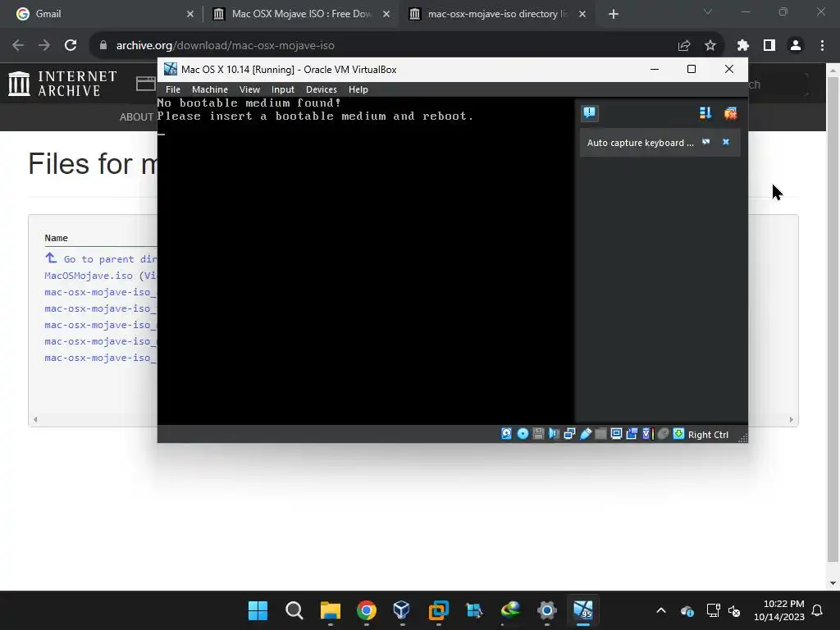Share this page via Chrome share icon
Viewport: 840px width, 630px height.
pos(684,46)
